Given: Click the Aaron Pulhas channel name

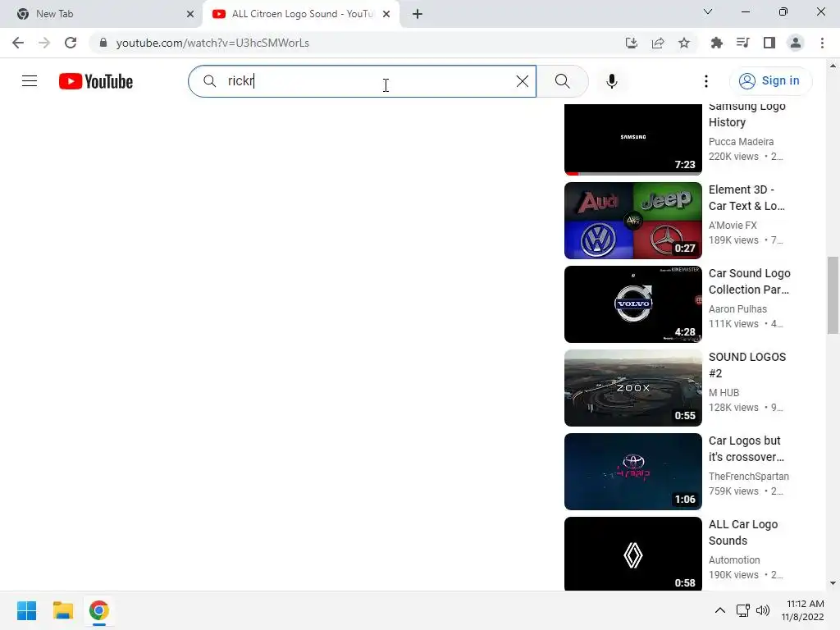Looking at the screenshot, I should click(737, 308).
